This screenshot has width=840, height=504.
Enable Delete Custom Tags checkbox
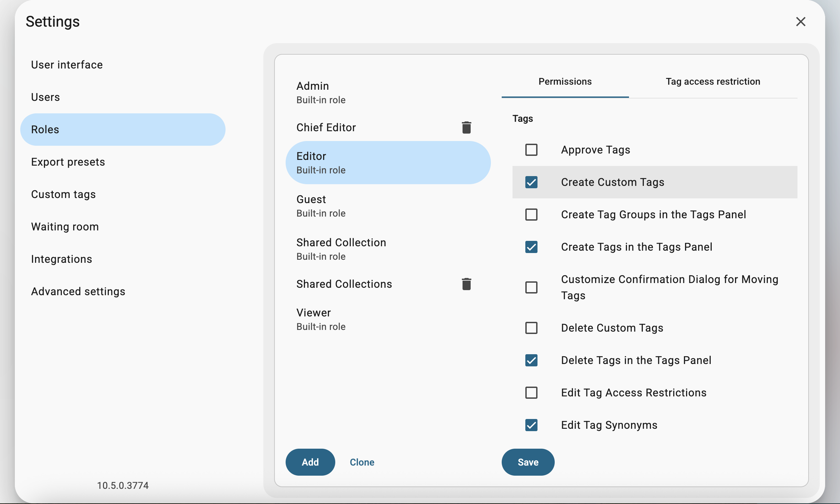pyautogui.click(x=531, y=328)
